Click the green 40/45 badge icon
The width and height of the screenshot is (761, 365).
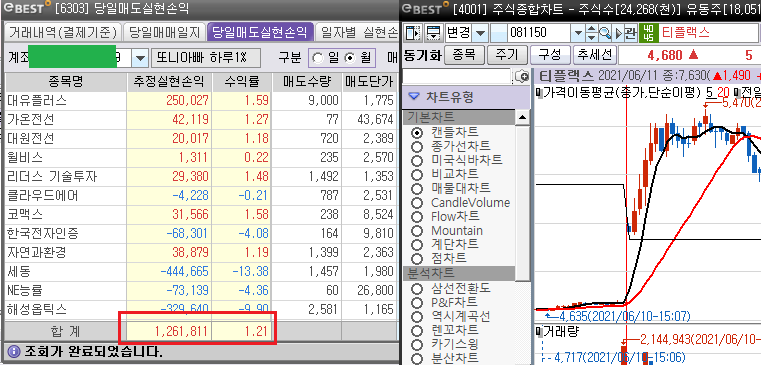click(x=649, y=33)
